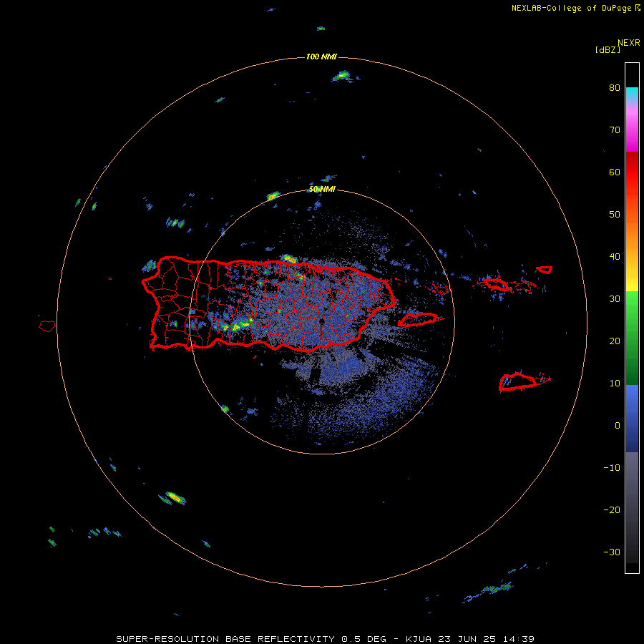Click the NEXR label above the color scale
Screen dimensions: 644x644
pos(629,43)
